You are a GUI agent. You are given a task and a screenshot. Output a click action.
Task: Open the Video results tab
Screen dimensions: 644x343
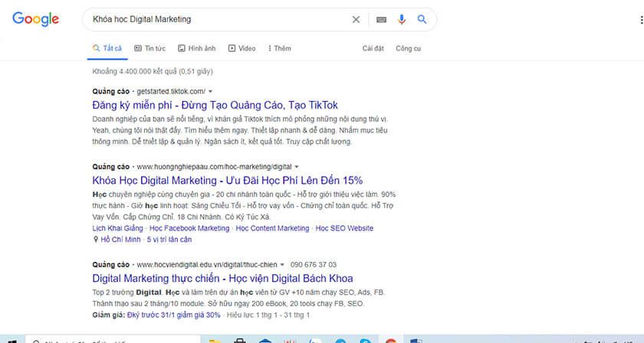242,48
